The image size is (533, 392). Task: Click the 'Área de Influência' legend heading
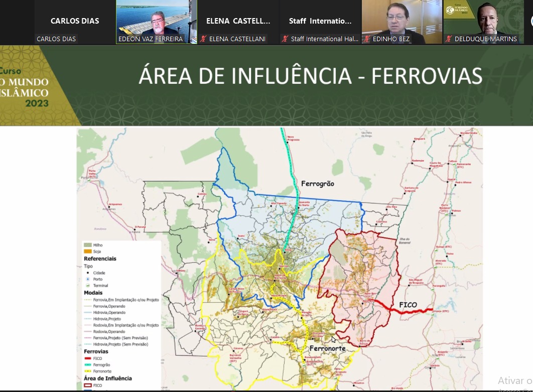[x=108, y=378]
